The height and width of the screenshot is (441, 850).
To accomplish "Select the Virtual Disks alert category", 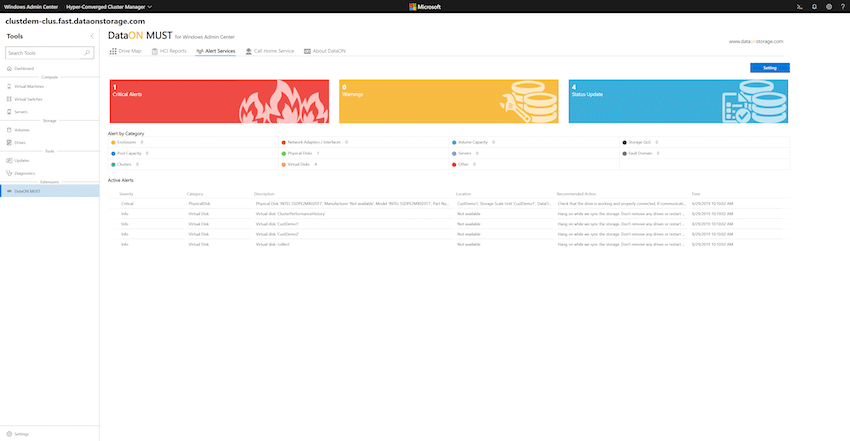I will point(298,164).
